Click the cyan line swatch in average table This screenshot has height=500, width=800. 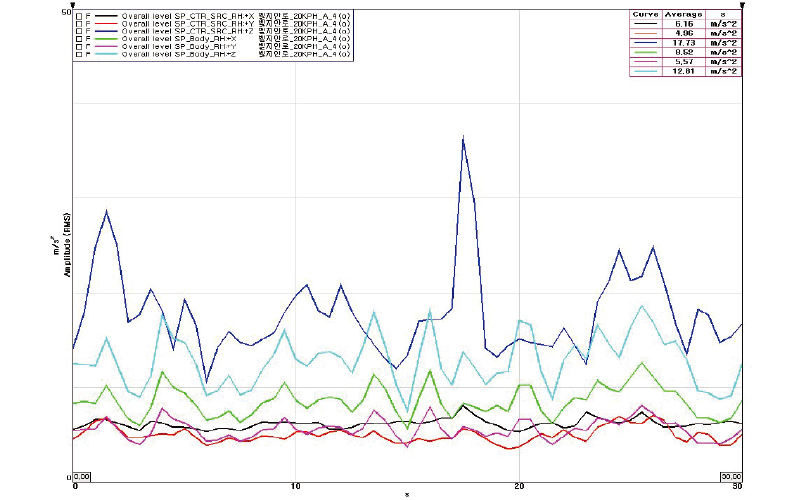tap(646, 71)
